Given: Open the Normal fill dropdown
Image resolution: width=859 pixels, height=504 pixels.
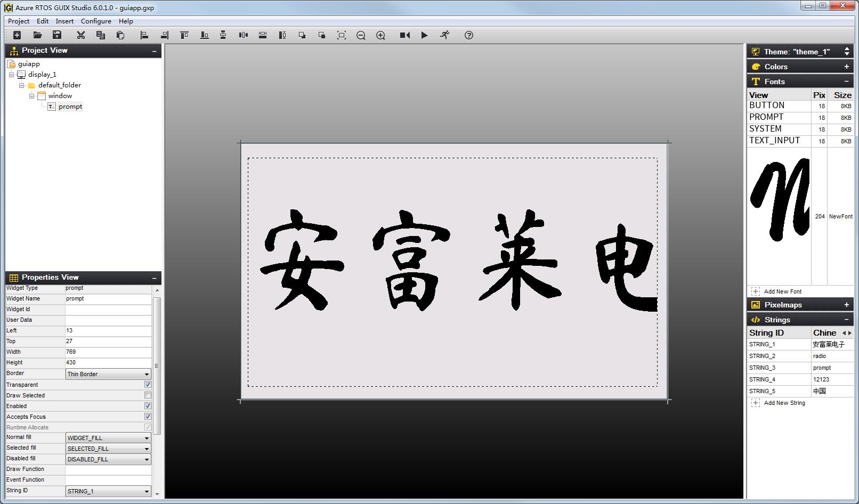Looking at the screenshot, I should (x=108, y=438).
